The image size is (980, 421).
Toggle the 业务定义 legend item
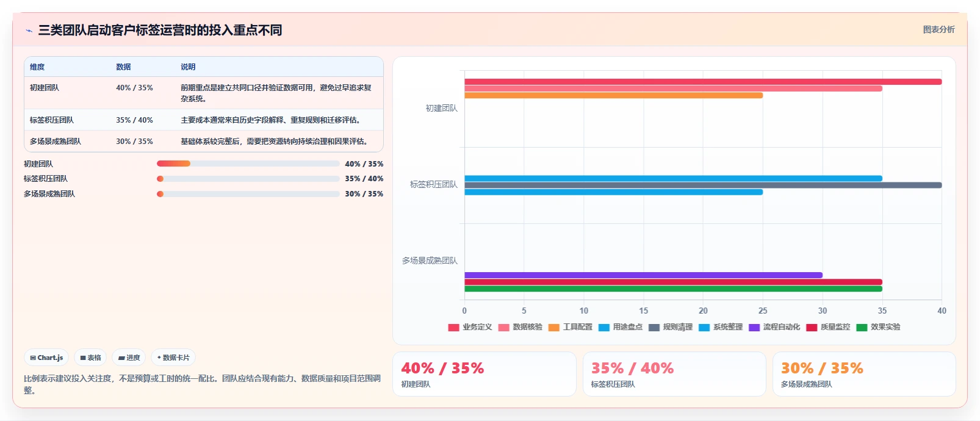(470, 327)
